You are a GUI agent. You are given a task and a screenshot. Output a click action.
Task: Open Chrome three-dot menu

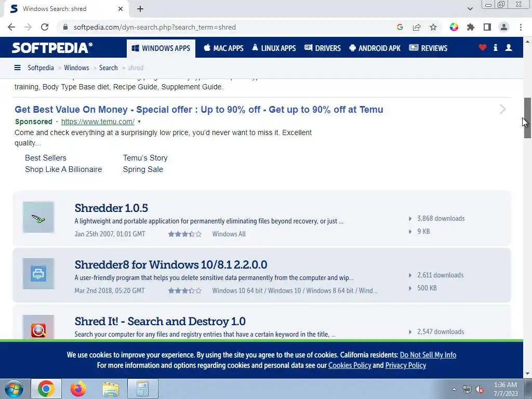tap(521, 27)
